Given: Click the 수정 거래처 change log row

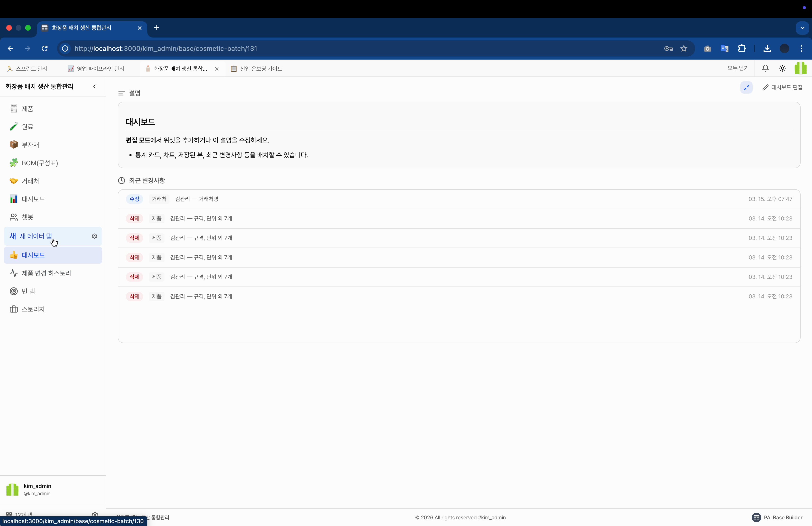Looking at the screenshot, I should pyautogui.click(x=458, y=199).
